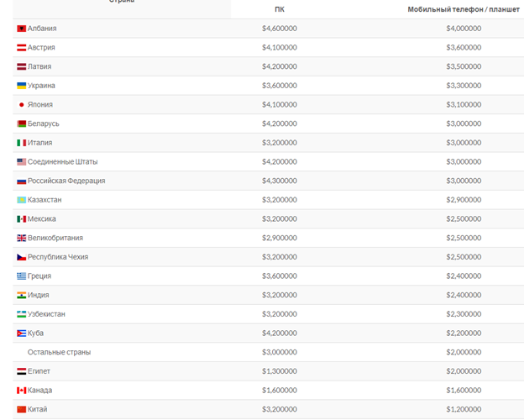
Task: Select the Италия country name
Action: (39, 143)
